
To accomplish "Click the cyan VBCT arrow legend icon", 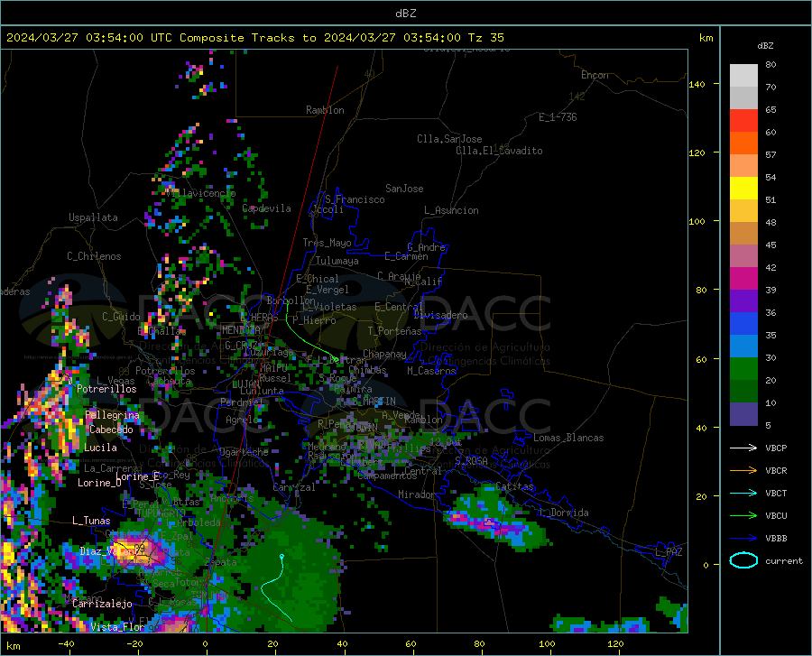I will [x=743, y=493].
